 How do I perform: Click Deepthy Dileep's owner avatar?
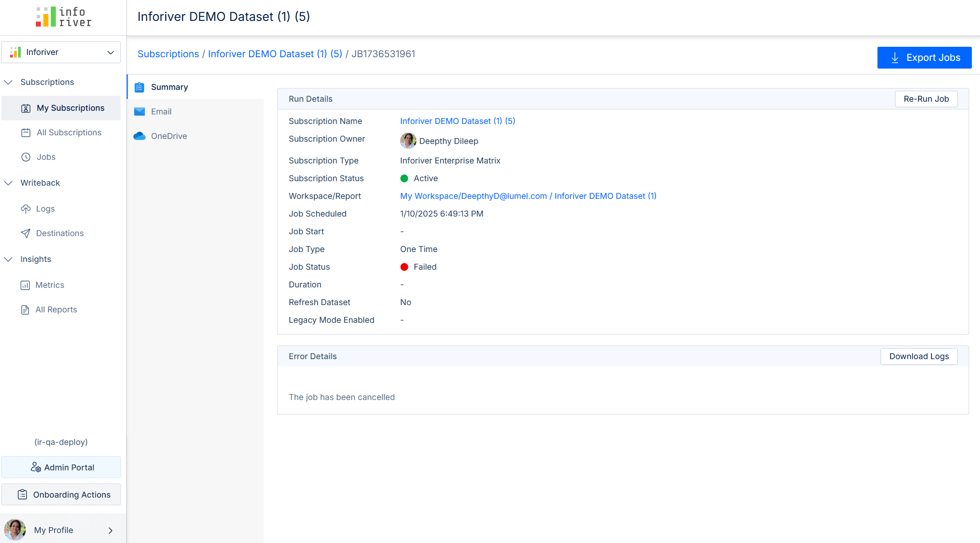pyautogui.click(x=408, y=141)
